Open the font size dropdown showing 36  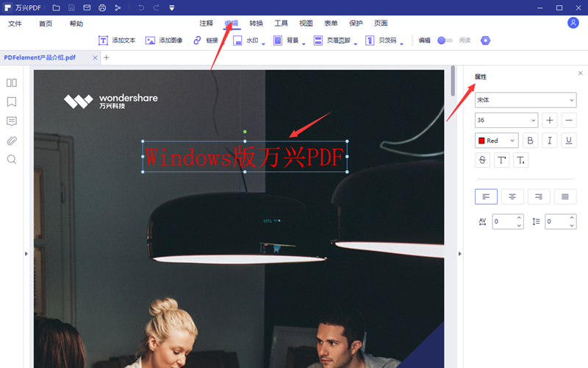click(506, 120)
